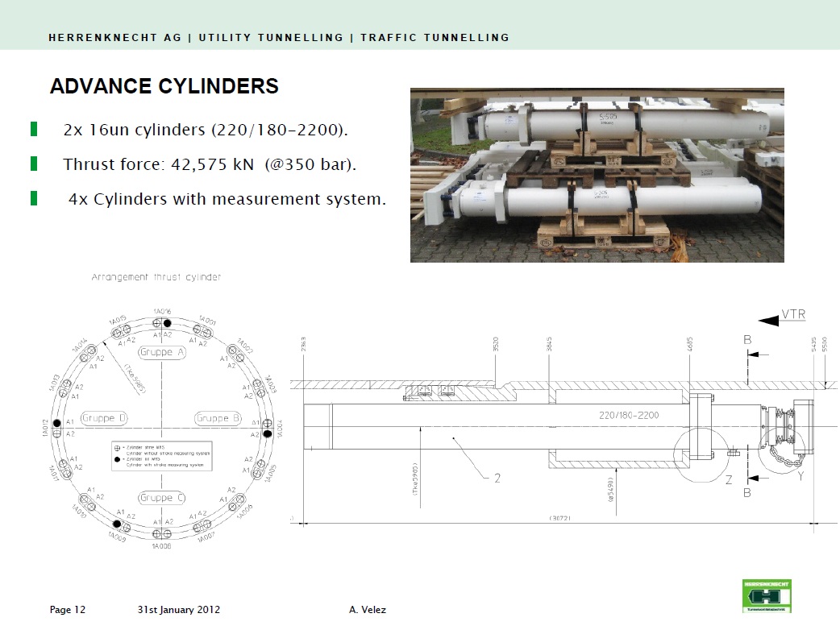Image resolution: width=840 pixels, height=630 pixels.
Task: Click the filled black dot in legend box
Action: [118, 459]
